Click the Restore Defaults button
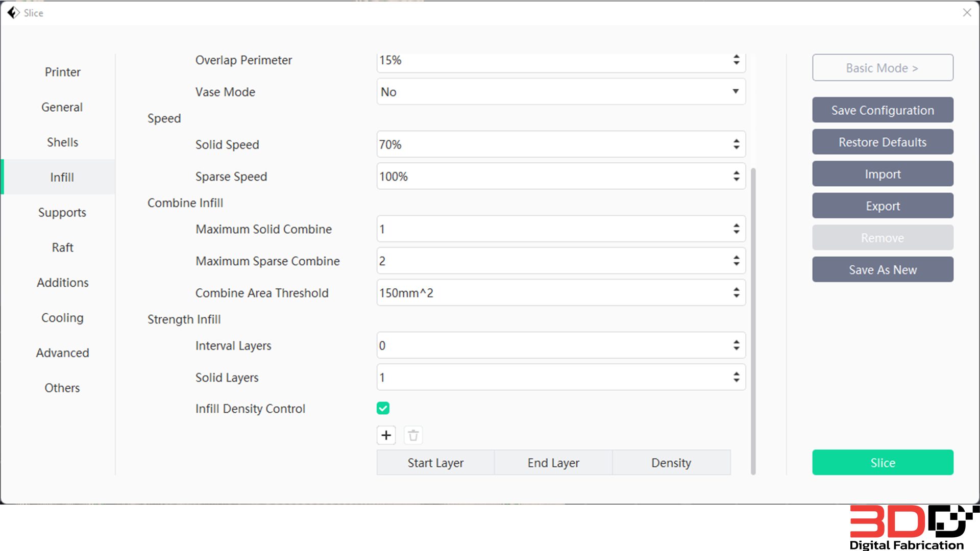 click(882, 142)
